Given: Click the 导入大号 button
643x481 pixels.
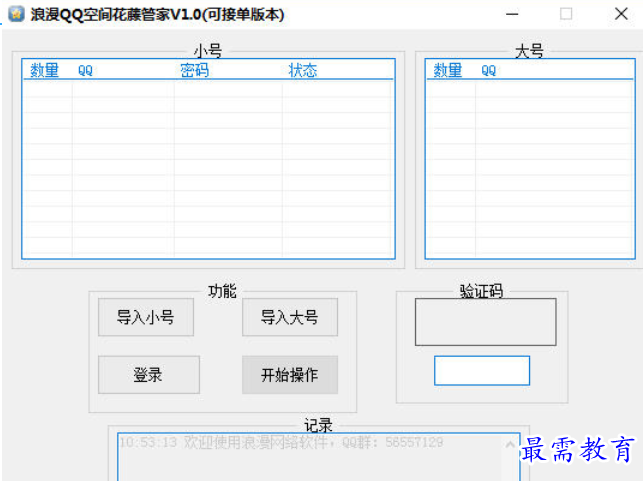Looking at the screenshot, I should [290, 317].
